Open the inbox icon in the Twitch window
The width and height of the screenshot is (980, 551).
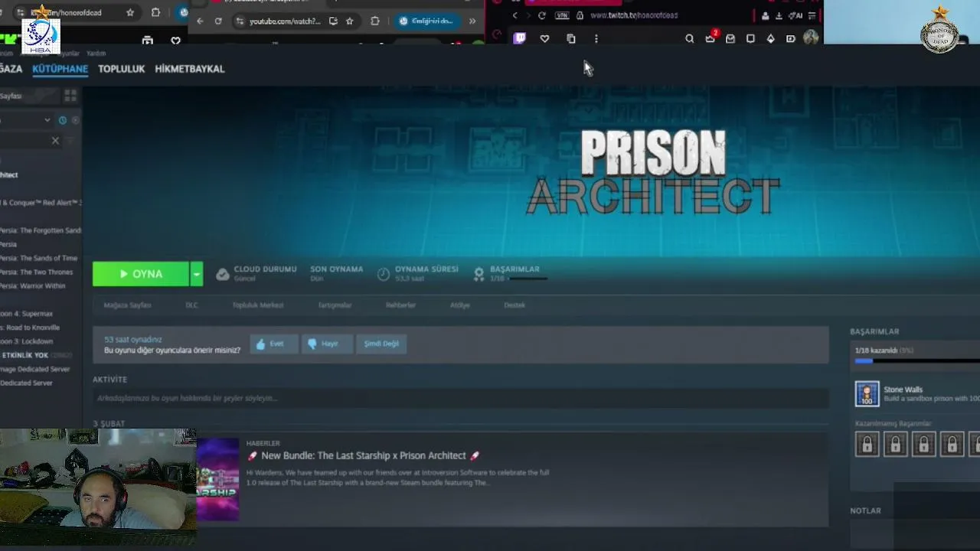[730, 38]
